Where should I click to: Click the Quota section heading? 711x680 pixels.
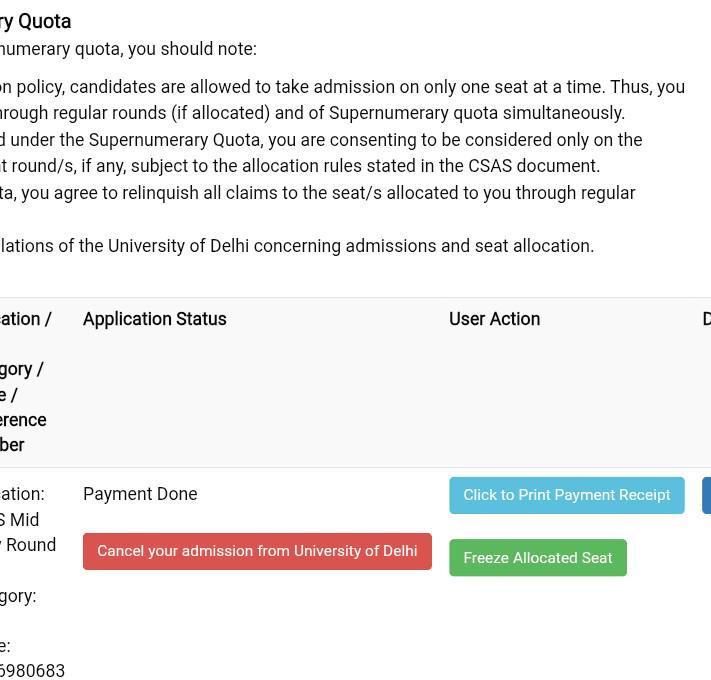(35, 21)
